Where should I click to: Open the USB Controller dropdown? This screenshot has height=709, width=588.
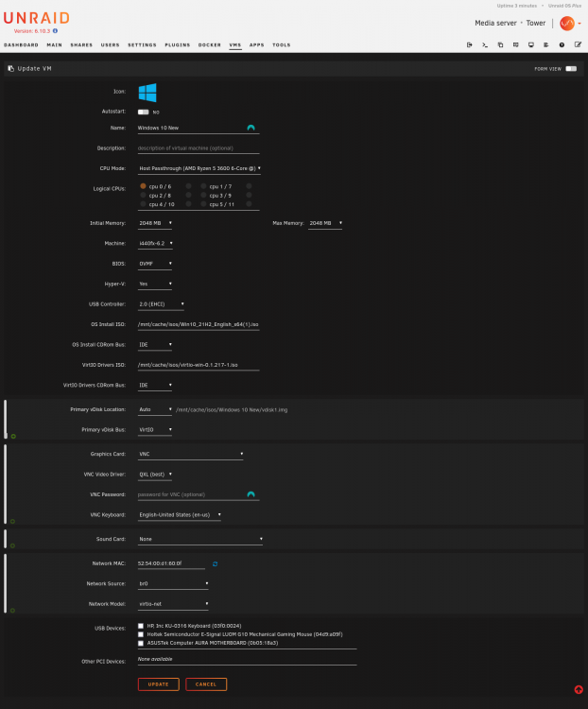click(161, 304)
